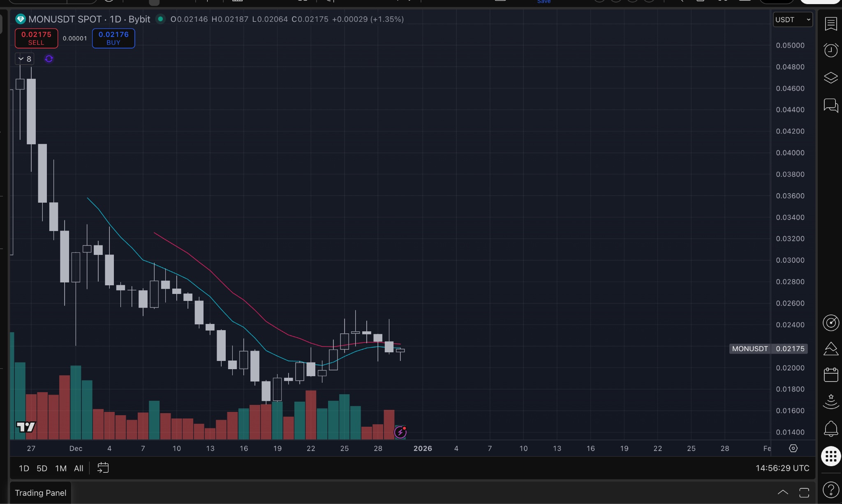The width and height of the screenshot is (842, 504).
Task: Select the 1M date range
Action: 61,468
